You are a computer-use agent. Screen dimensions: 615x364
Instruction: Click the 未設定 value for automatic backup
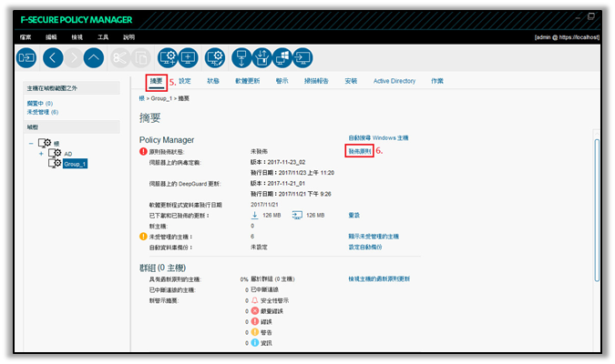point(259,247)
